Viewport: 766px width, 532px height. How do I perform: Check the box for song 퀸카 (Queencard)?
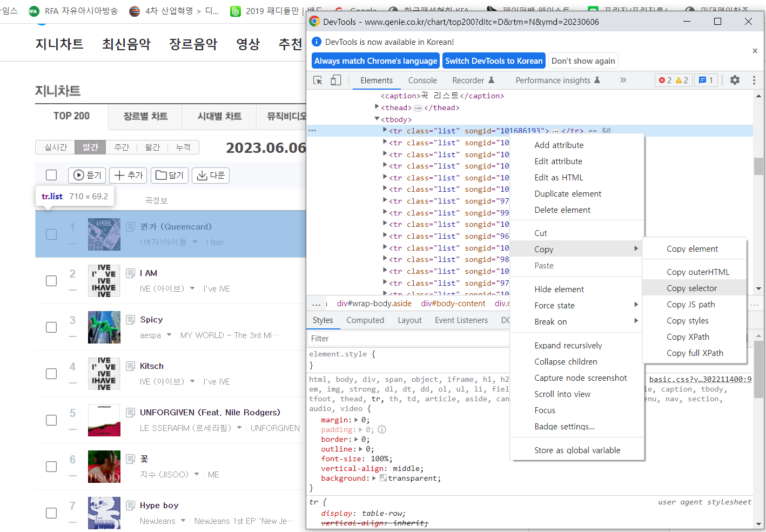[x=51, y=234]
